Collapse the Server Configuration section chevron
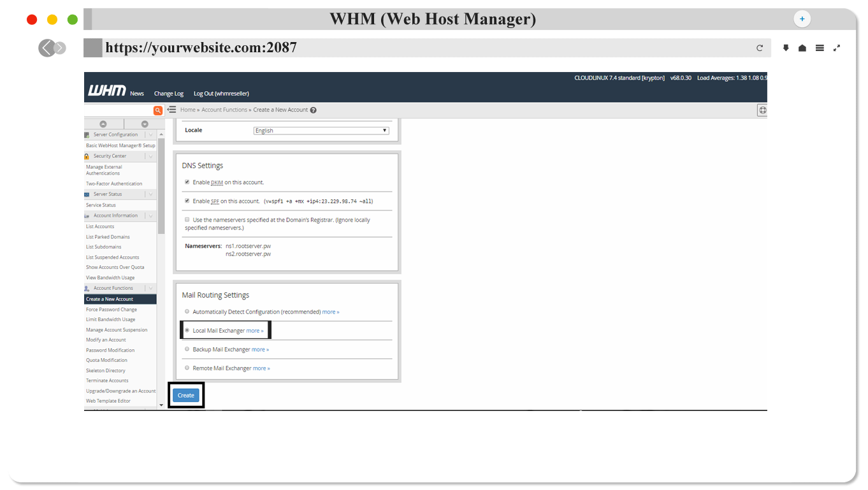868x490 pixels. (x=151, y=135)
